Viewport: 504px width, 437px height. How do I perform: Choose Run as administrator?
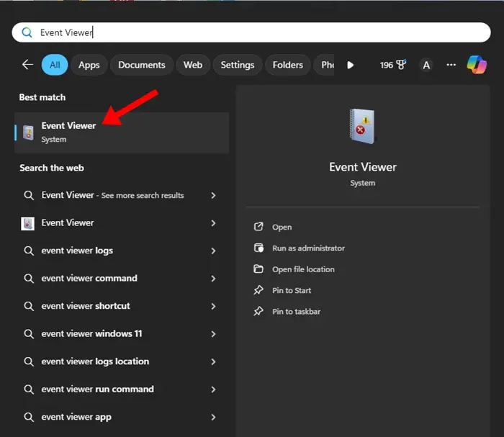[308, 248]
